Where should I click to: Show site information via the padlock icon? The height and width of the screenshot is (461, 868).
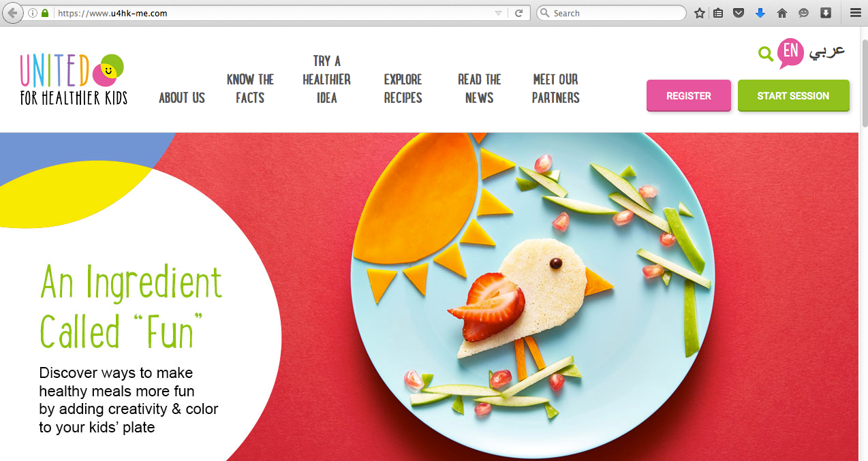(x=45, y=13)
